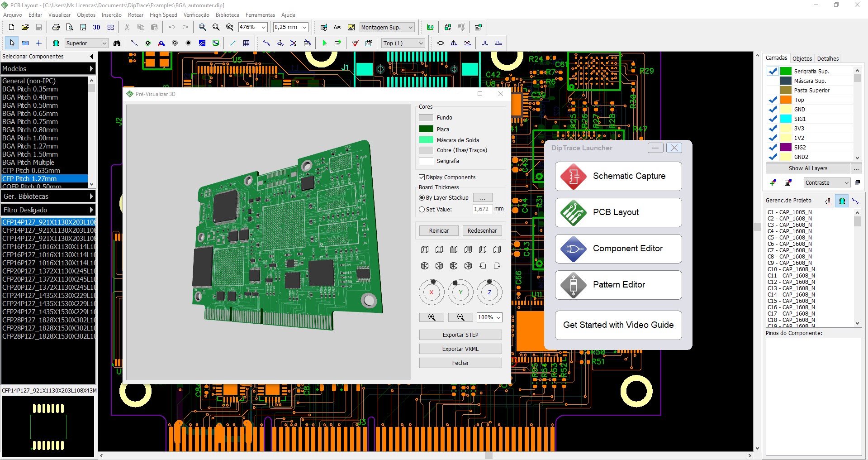Switch to the Detalhes tab

click(x=828, y=58)
